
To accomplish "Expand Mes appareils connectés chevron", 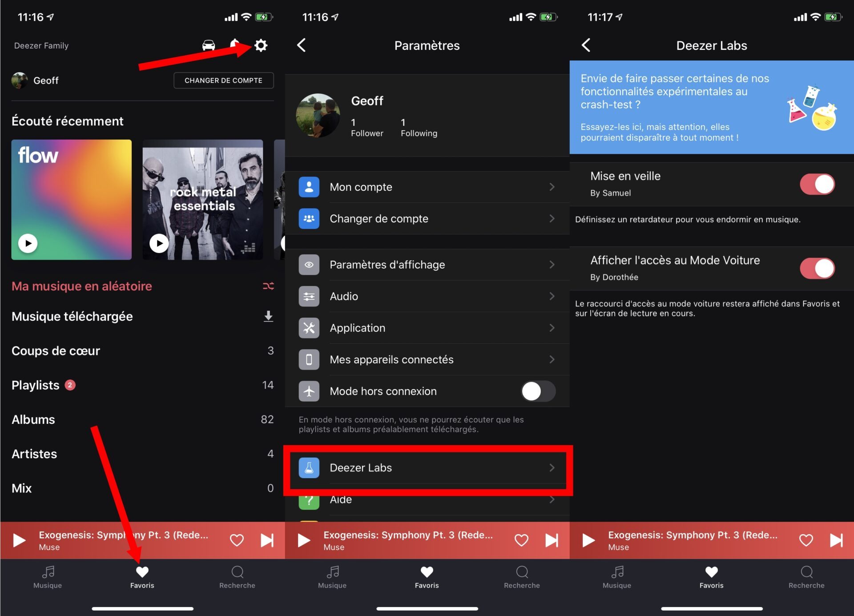I will click(552, 359).
